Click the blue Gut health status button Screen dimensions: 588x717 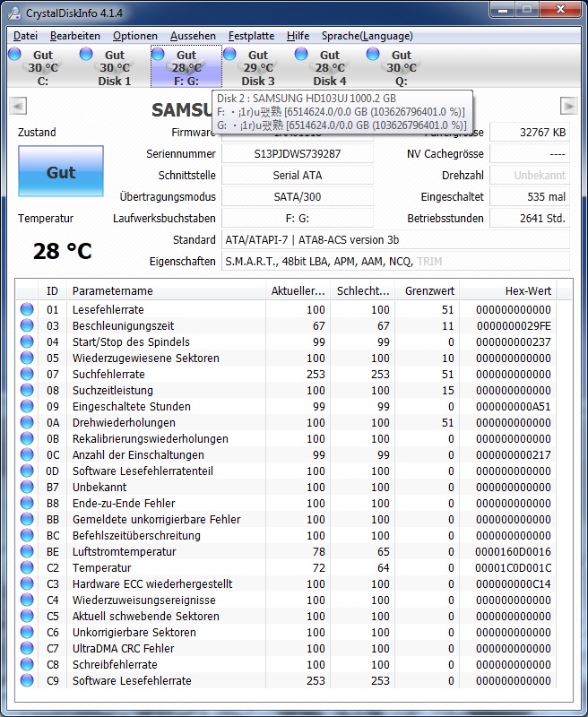(61, 171)
